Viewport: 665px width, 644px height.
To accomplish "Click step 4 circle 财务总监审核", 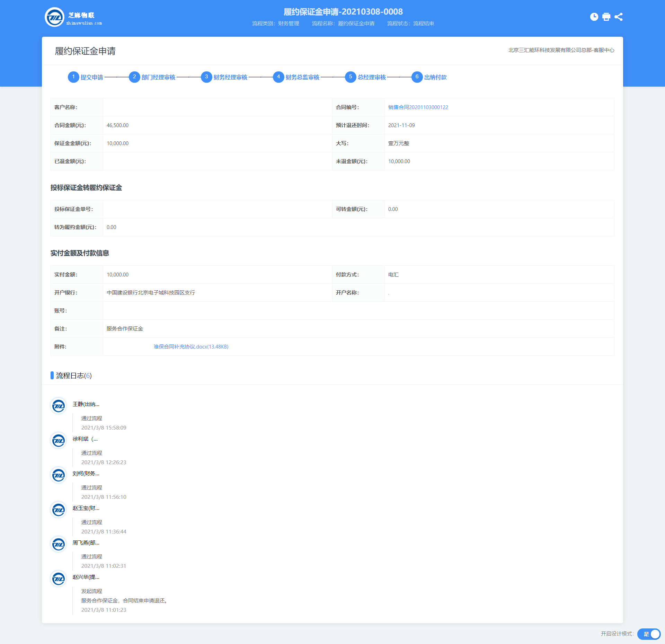I will 278,77.
